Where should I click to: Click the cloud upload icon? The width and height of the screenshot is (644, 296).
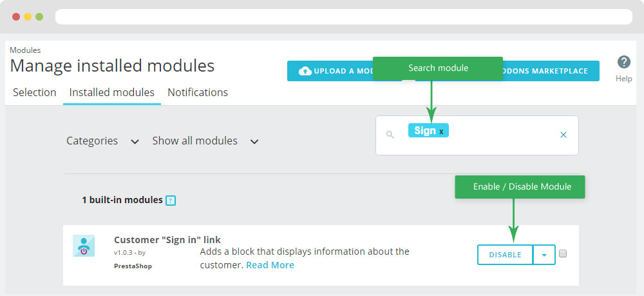(x=305, y=71)
